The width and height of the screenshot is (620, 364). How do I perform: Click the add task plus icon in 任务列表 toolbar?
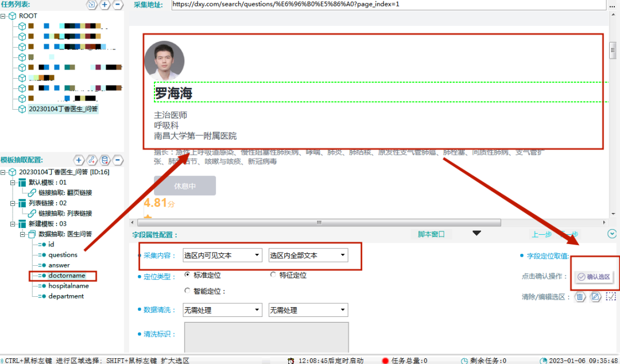[103, 5]
